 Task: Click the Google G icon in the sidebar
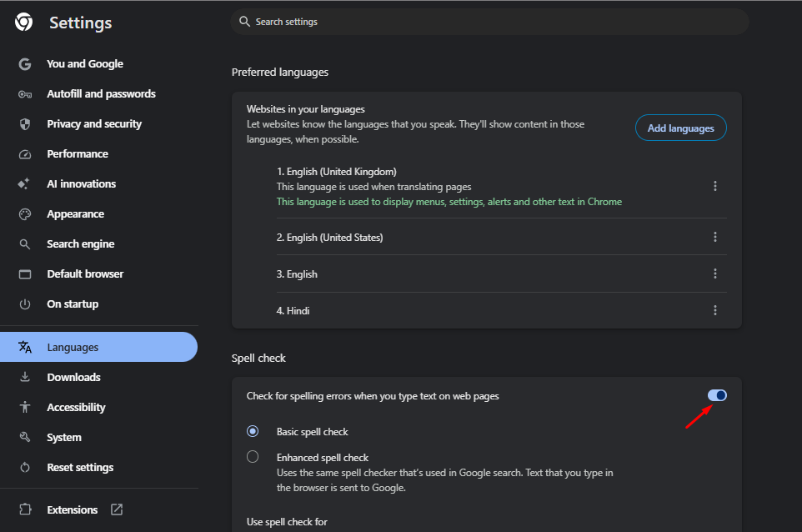coord(24,64)
